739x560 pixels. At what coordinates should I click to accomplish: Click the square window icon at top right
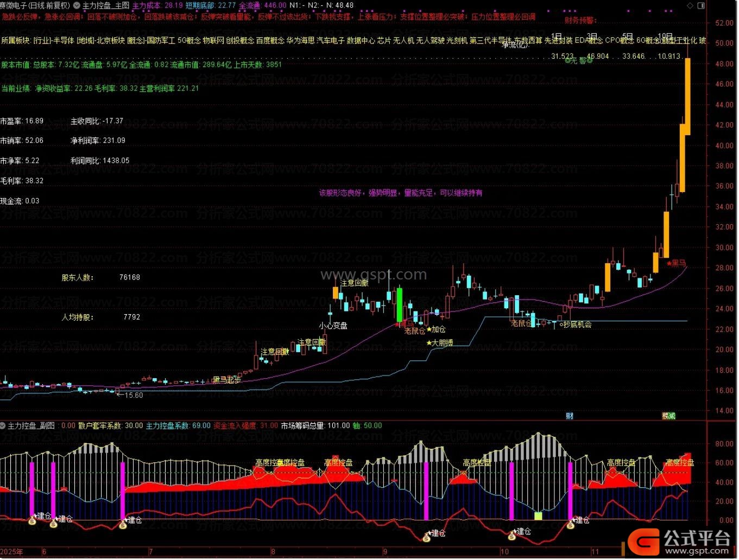click(700, 5)
